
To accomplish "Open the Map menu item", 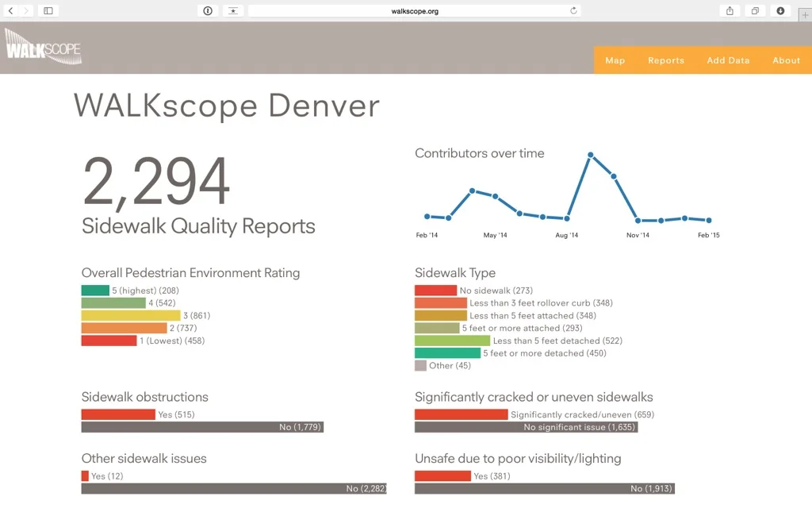I will pos(615,60).
